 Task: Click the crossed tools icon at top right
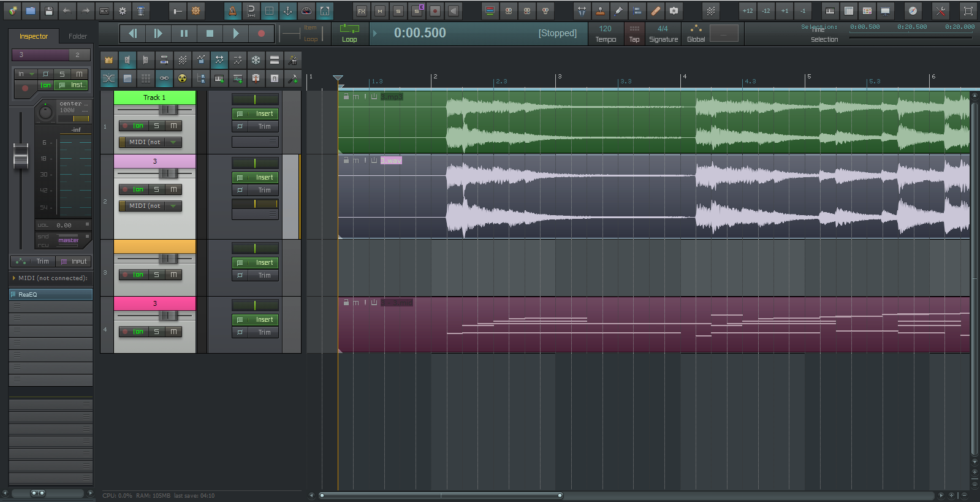coord(940,10)
